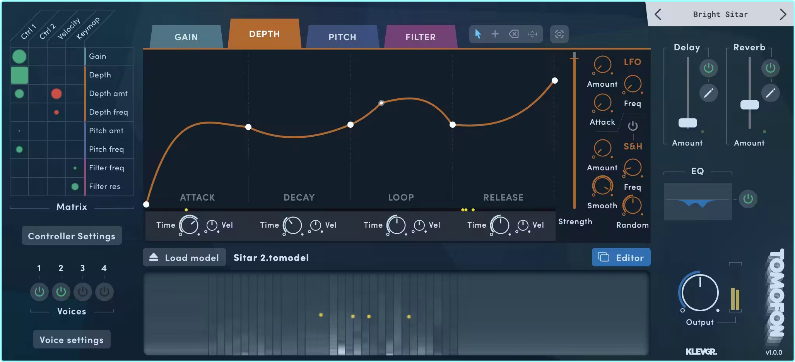Click the S&H Freq knob
Image resolution: width=795 pixels, height=362 pixels.
(x=632, y=168)
